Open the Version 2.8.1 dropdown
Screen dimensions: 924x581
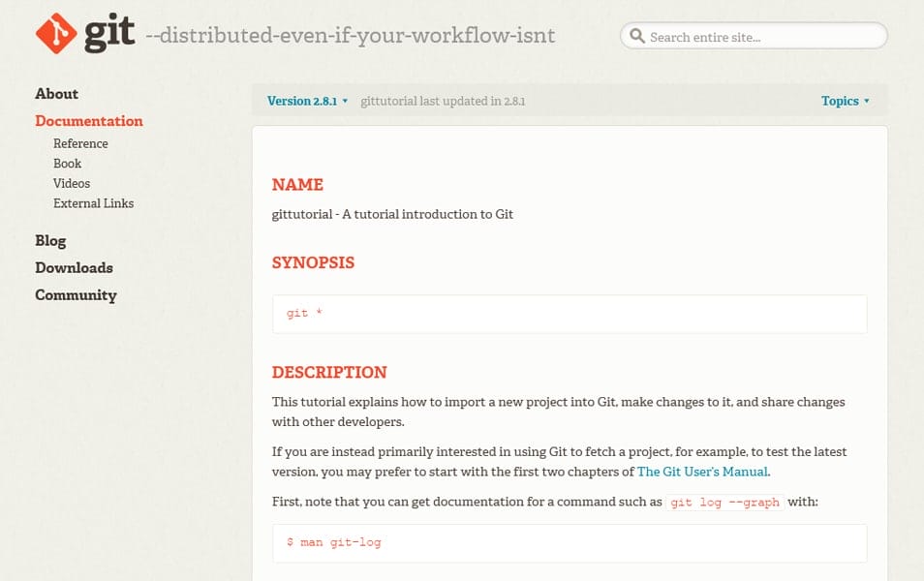tap(301, 101)
